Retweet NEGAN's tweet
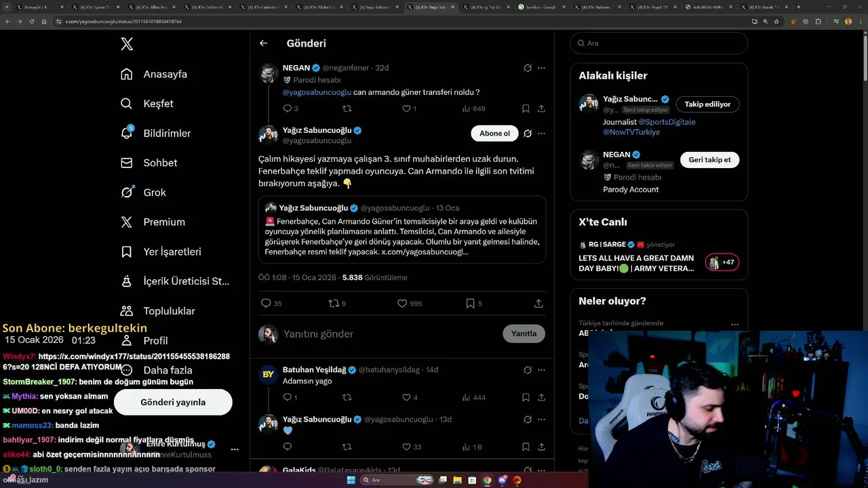Screen dimensions: 868x488 click(347, 108)
